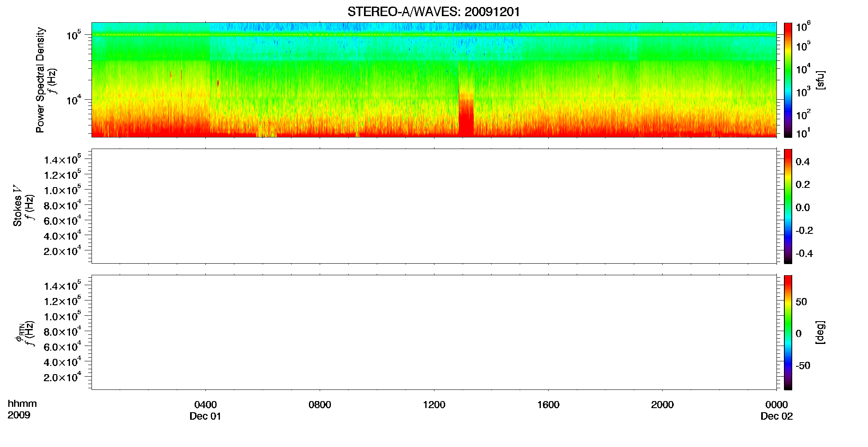Click the "-0.2" tick on the Stokes colorbar

pyautogui.click(x=804, y=231)
